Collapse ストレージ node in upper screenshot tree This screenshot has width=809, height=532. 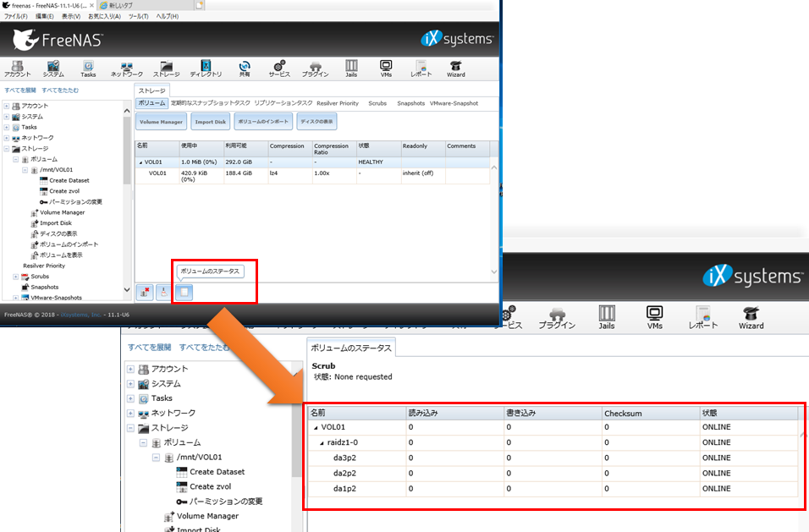tap(7, 149)
